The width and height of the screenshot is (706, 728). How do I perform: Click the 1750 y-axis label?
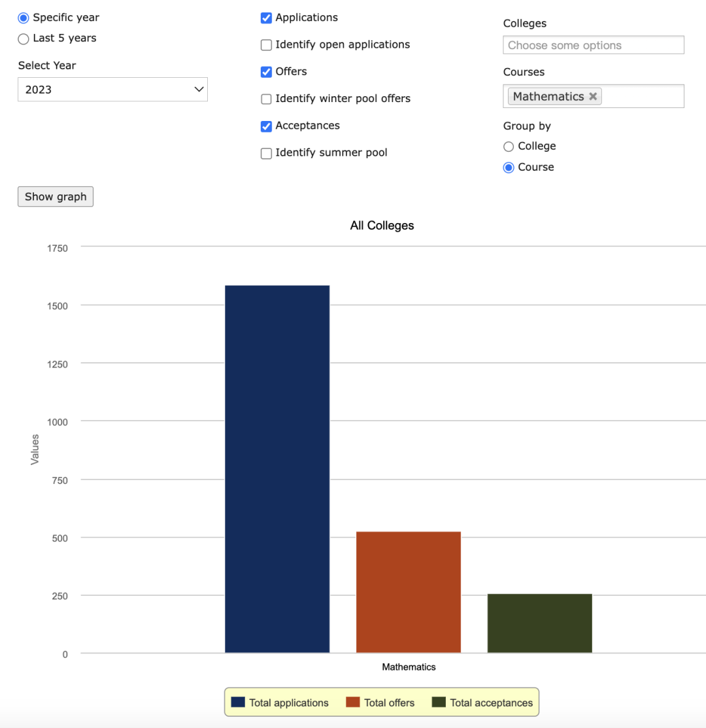[x=57, y=249]
